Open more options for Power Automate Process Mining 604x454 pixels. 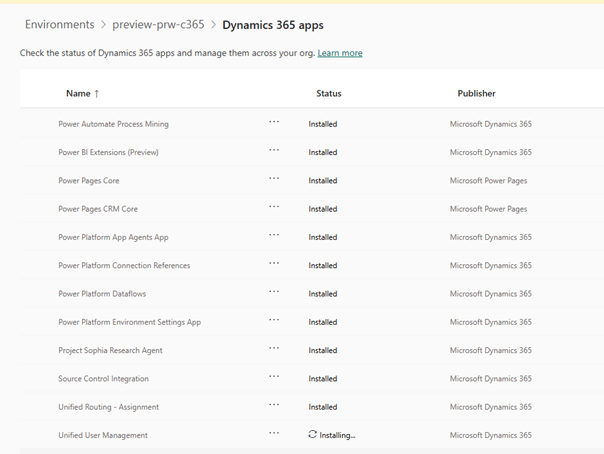tap(274, 122)
